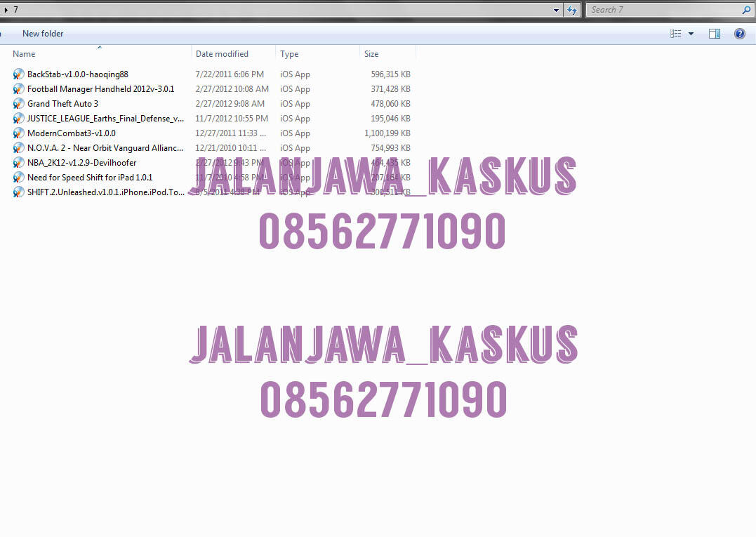The image size is (756, 537).
Task: Open the address bar history dropdown arrow
Action: [x=556, y=10]
